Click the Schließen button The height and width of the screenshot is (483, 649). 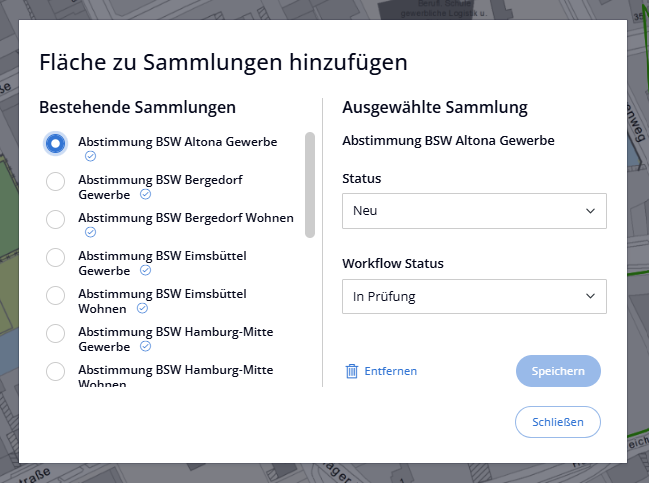tap(557, 422)
